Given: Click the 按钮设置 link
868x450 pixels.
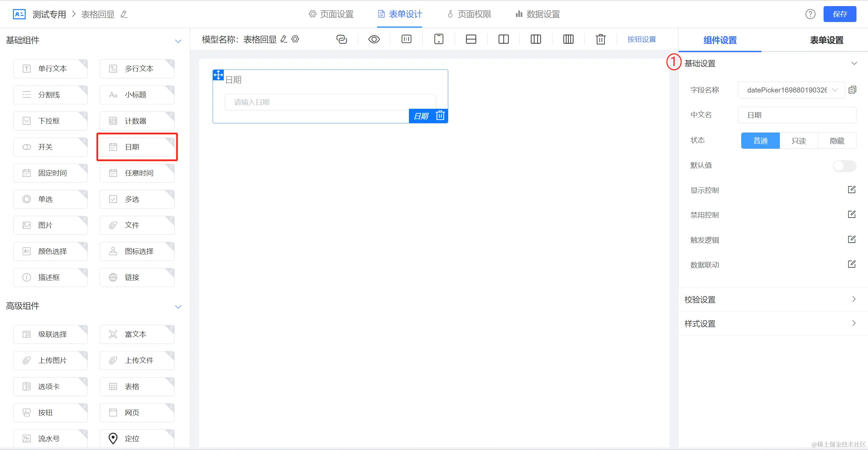Looking at the screenshot, I should (642, 39).
